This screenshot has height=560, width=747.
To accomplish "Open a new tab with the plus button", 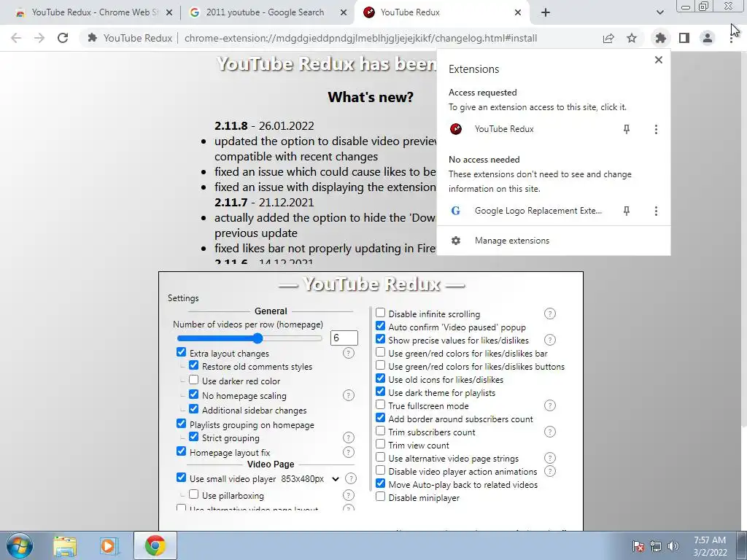I will coord(546,13).
